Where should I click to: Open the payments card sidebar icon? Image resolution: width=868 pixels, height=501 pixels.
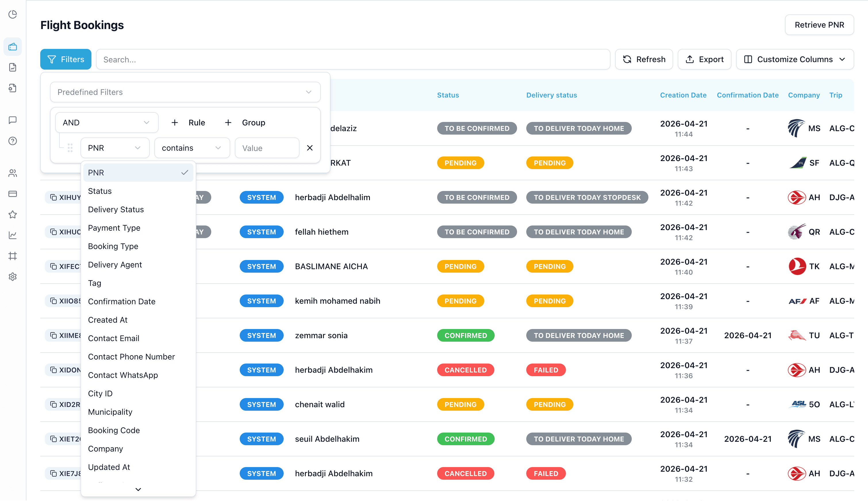(13, 194)
